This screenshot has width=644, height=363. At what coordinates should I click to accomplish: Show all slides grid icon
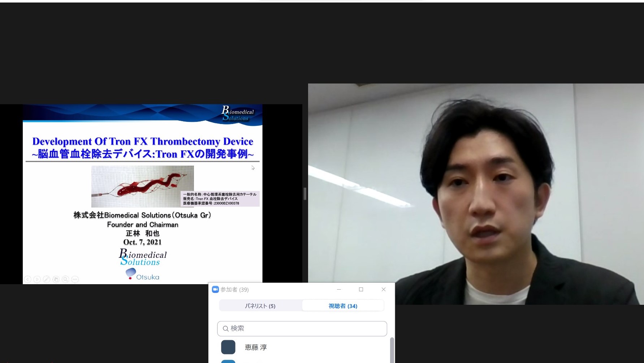(56, 279)
